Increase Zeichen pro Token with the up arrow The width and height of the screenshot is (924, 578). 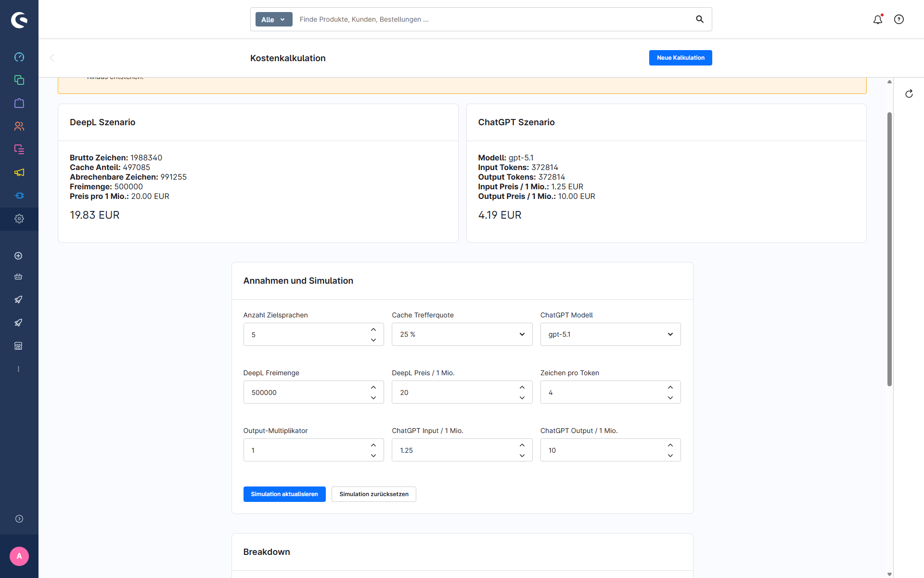click(x=670, y=387)
